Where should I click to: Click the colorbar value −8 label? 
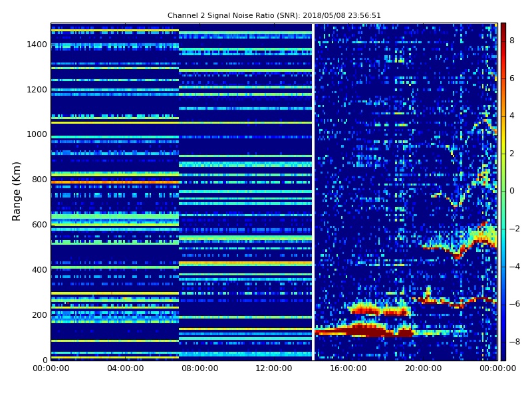click(x=515, y=342)
